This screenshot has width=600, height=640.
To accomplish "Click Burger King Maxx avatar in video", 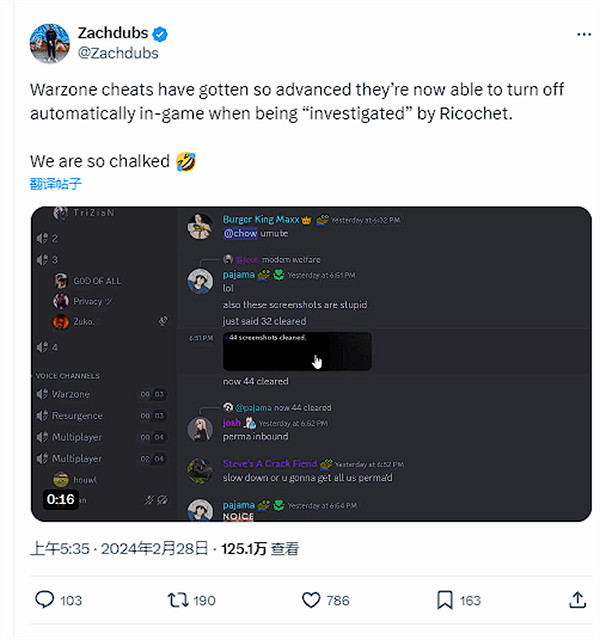I will click(x=200, y=226).
